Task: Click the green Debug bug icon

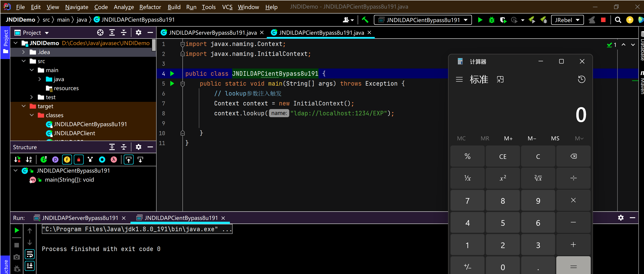Action: tap(491, 20)
